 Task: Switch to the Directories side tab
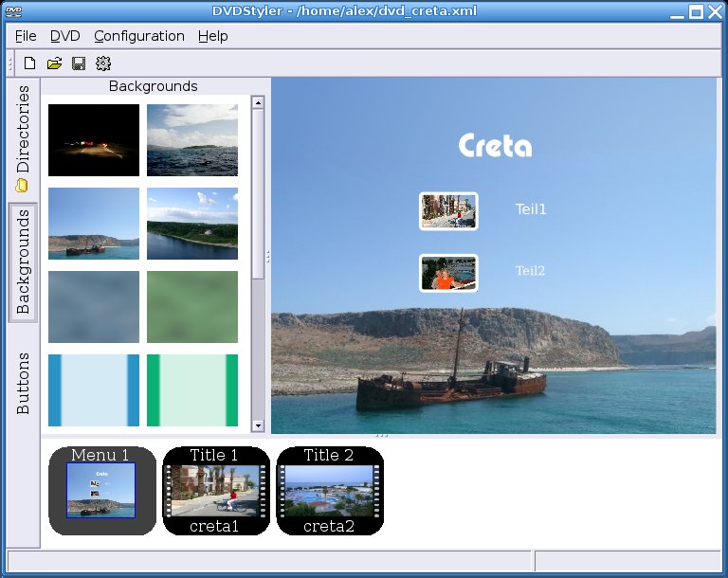pyautogui.click(x=24, y=138)
